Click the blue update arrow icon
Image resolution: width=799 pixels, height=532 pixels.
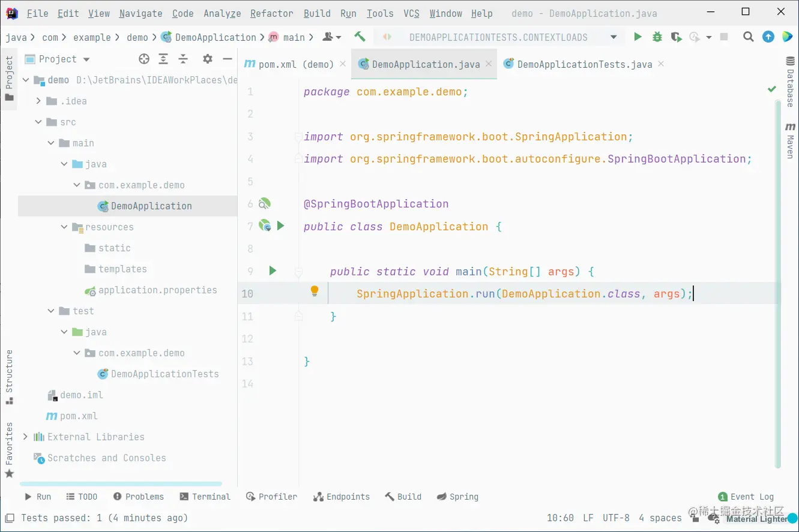click(x=768, y=37)
